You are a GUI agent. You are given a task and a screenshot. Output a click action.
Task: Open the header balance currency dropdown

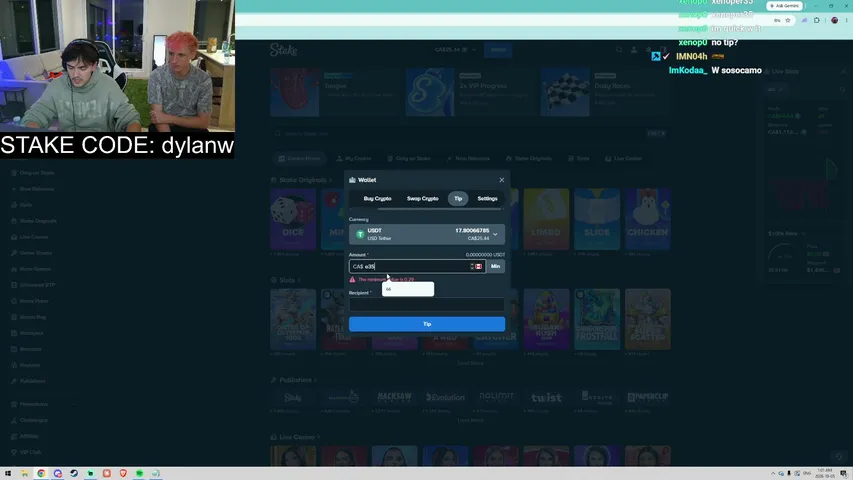456,50
